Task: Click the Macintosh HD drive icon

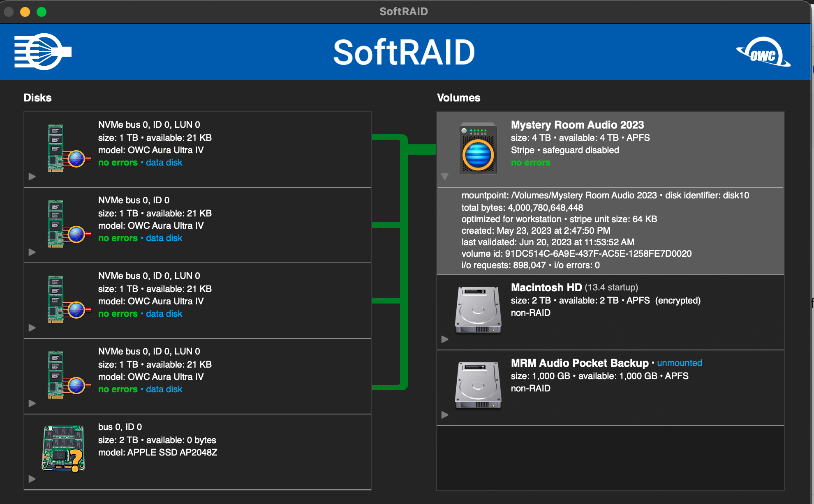Action: (478, 310)
